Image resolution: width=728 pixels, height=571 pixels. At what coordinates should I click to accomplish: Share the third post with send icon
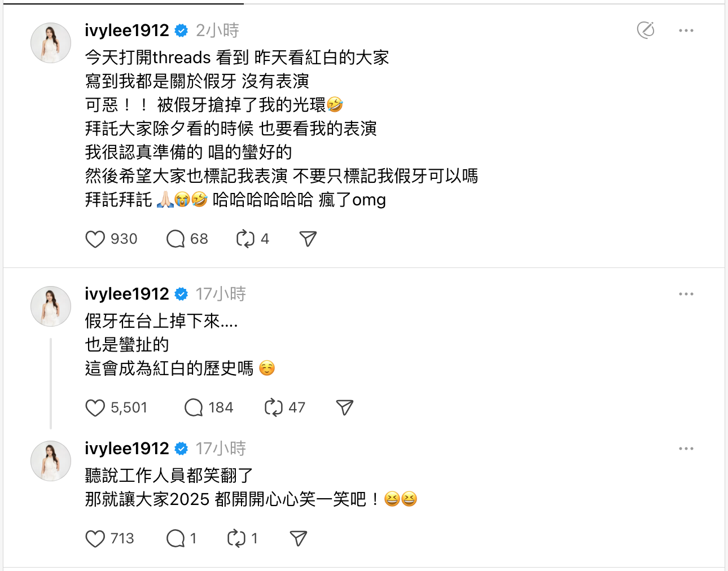point(298,539)
